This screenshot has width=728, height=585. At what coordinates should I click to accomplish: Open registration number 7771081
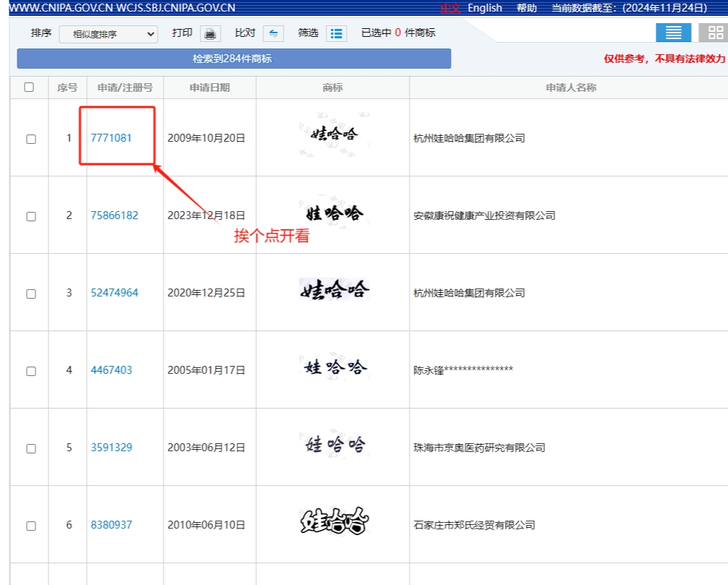pyautogui.click(x=111, y=138)
